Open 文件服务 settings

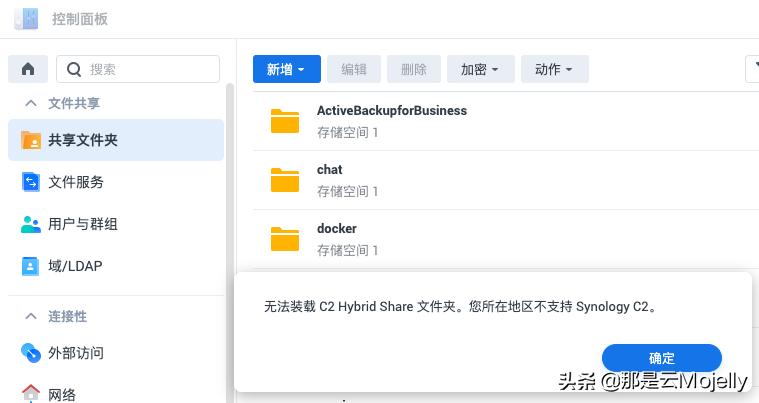coord(116,182)
